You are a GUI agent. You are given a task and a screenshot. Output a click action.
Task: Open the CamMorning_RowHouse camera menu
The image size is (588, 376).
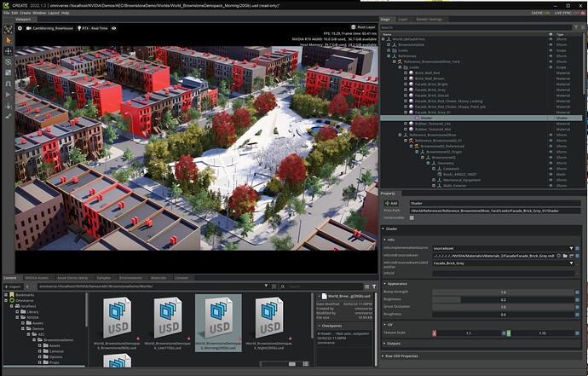click(49, 28)
